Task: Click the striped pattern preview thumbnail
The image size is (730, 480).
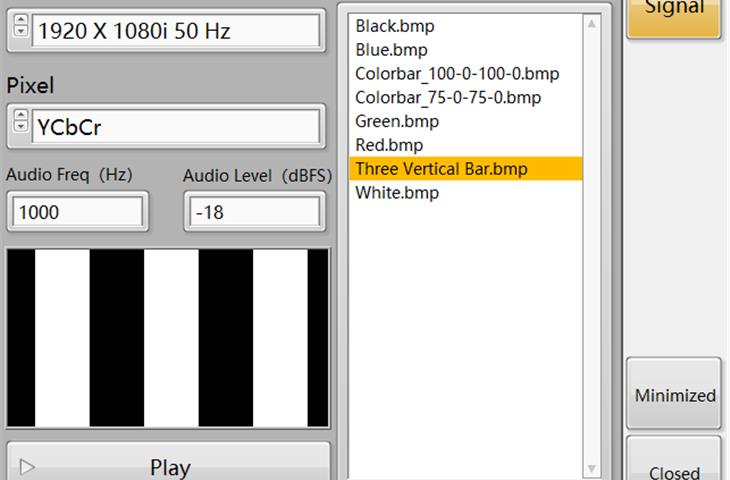Action: pyautogui.click(x=167, y=337)
